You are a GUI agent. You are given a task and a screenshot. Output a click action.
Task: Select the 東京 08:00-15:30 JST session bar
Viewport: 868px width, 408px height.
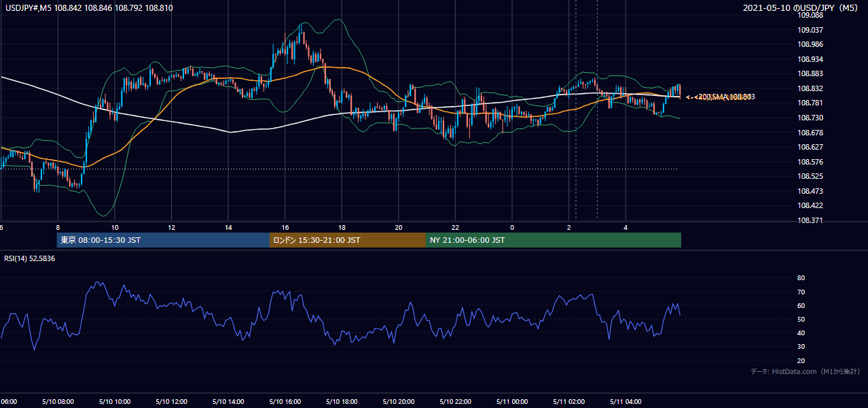163,240
